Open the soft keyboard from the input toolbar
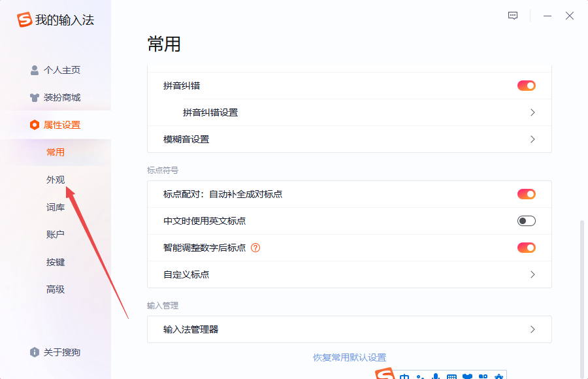This screenshot has height=379, width=588. pyautogui.click(x=452, y=375)
